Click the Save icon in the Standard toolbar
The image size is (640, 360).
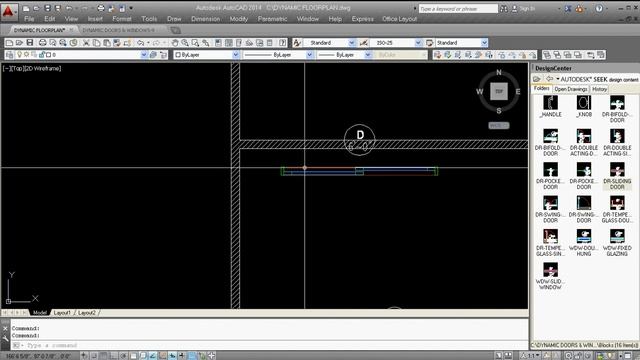[30, 42]
